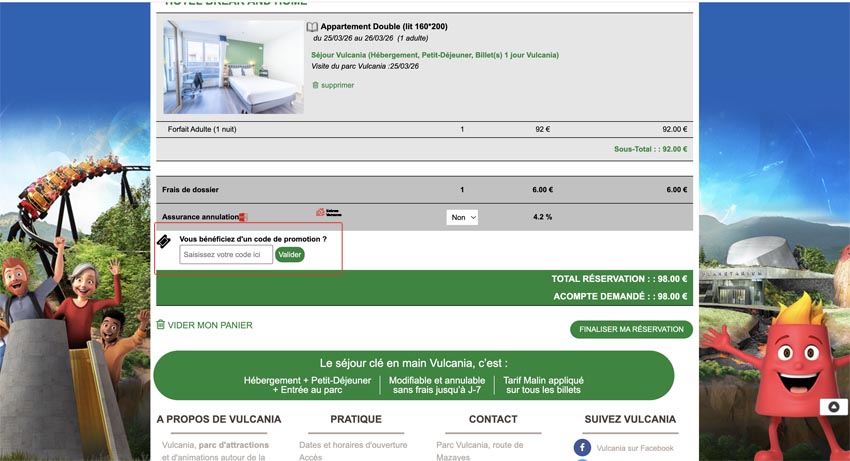Click the promotion code ticket icon
850x461 pixels.
click(x=164, y=241)
